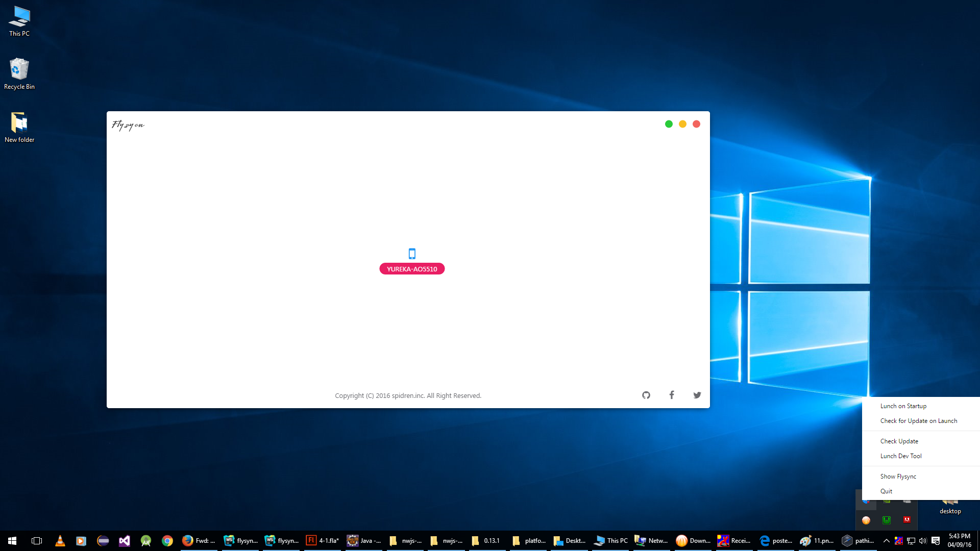Image resolution: width=980 pixels, height=551 pixels.
Task: Toggle Lunch on Startup option
Action: pos(903,406)
